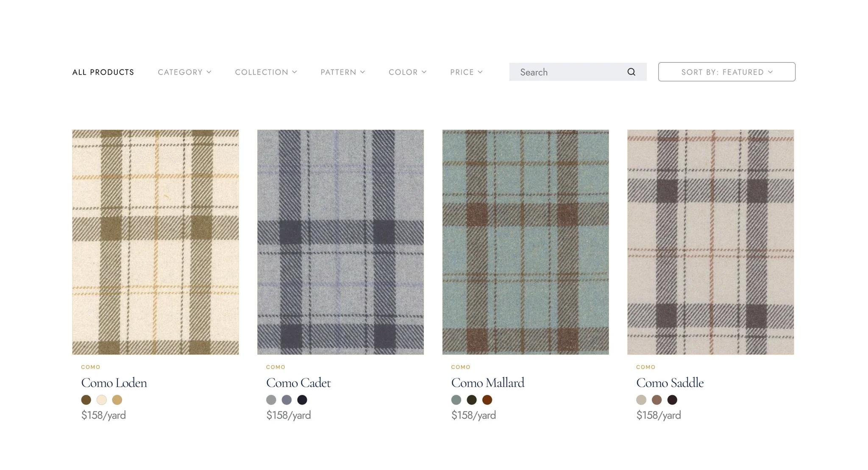Click the search magnifier icon
Viewport: 868px width, 470px height.
click(631, 72)
